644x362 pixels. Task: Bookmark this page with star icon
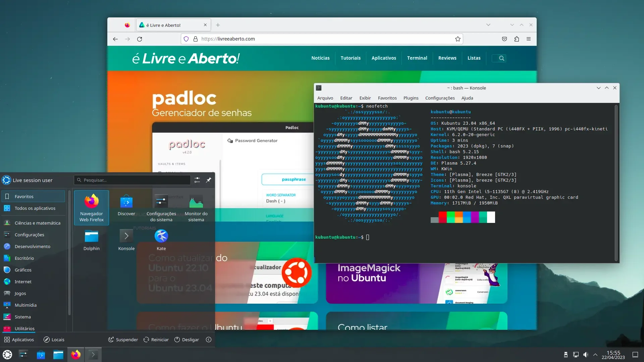tap(458, 39)
